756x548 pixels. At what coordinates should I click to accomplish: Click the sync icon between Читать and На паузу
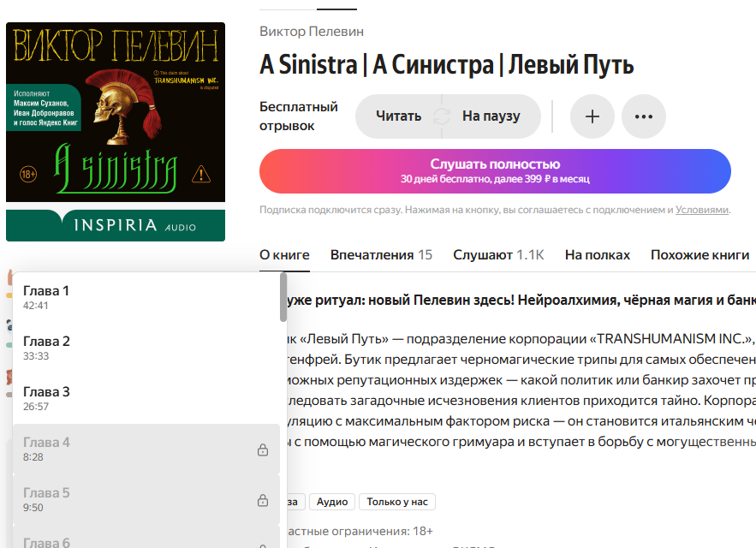[x=442, y=116]
